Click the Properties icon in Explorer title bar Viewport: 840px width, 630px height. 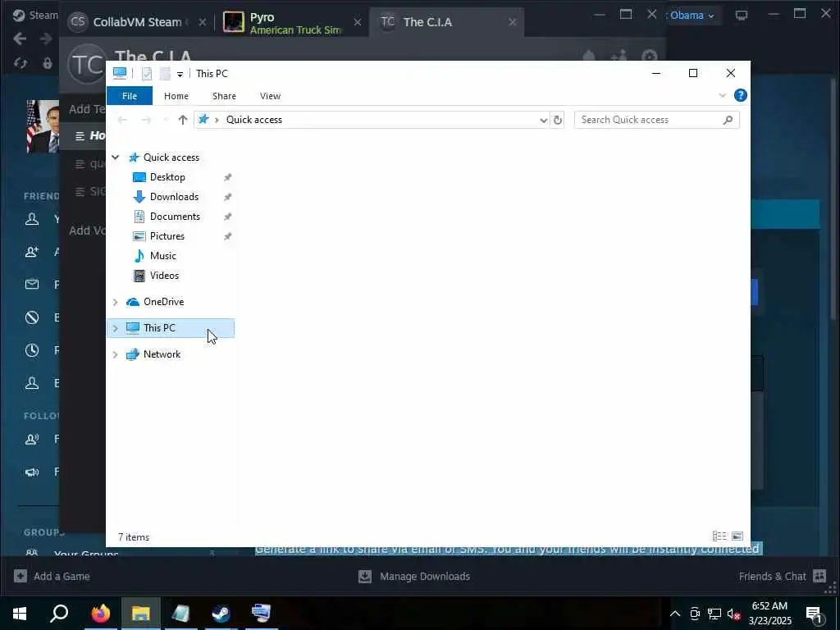pos(147,74)
